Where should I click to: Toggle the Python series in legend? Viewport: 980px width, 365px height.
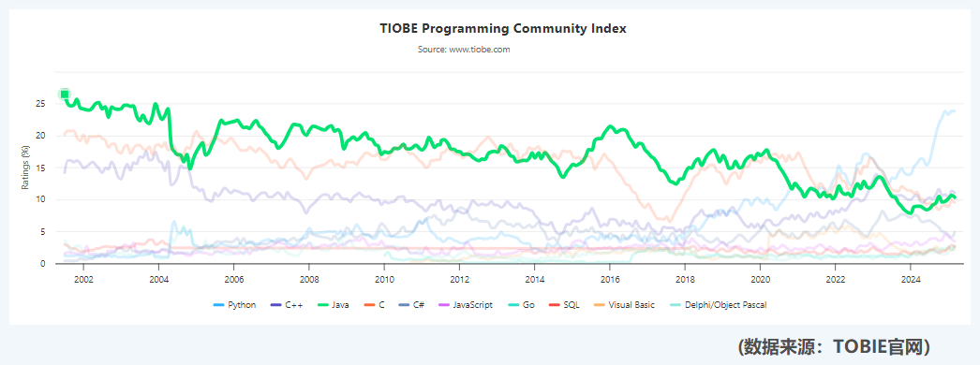234,305
